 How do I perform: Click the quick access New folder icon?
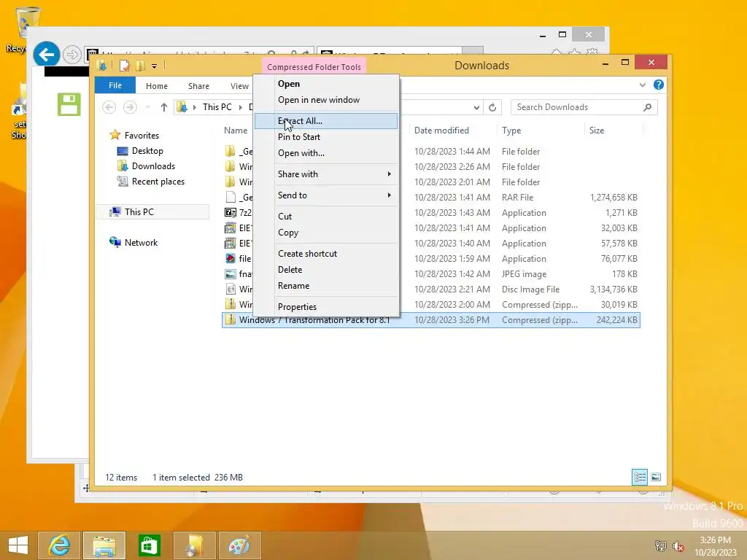[x=140, y=66]
